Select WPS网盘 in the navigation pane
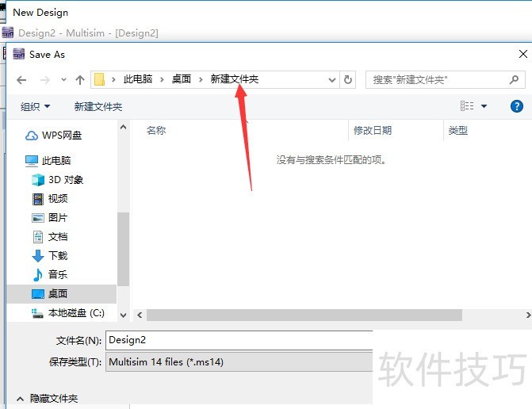 click(62, 136)
